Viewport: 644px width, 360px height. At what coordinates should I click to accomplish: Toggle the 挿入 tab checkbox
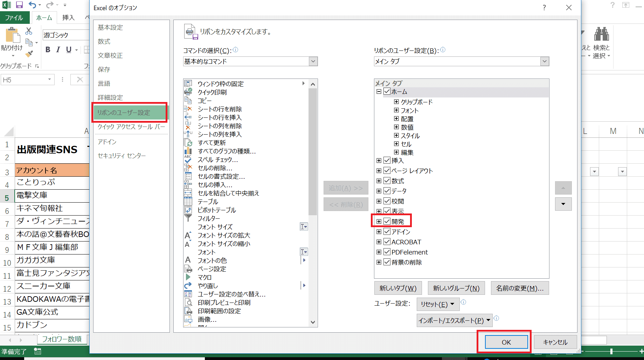point(387,161)
